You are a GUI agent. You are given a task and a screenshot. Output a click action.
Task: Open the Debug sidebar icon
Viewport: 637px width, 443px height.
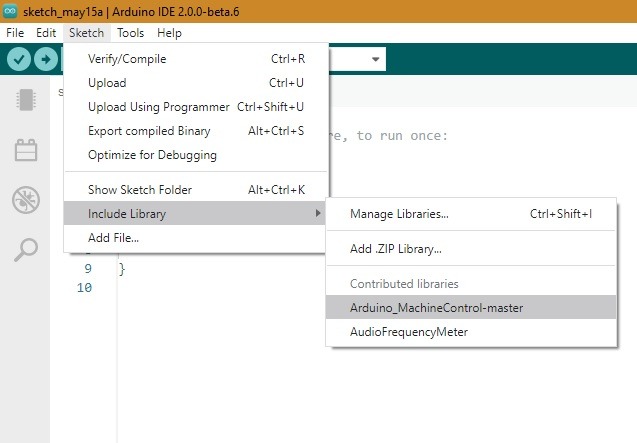26,200
